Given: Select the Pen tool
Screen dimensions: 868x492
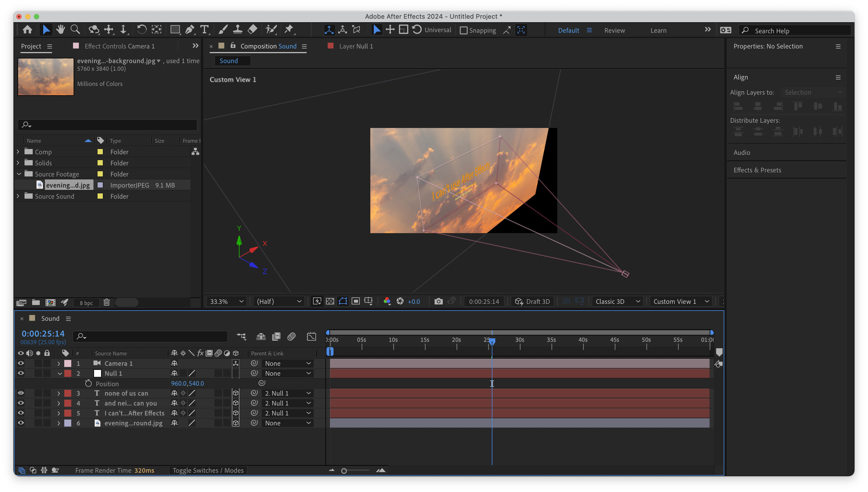Looking at the screenshot, I should click(190, 30).
